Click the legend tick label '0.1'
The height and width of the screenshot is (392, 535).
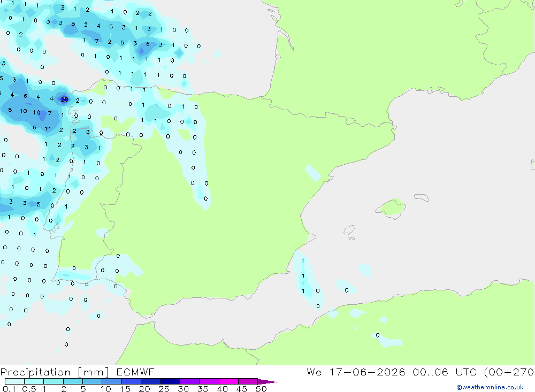(x=9, y=389)
